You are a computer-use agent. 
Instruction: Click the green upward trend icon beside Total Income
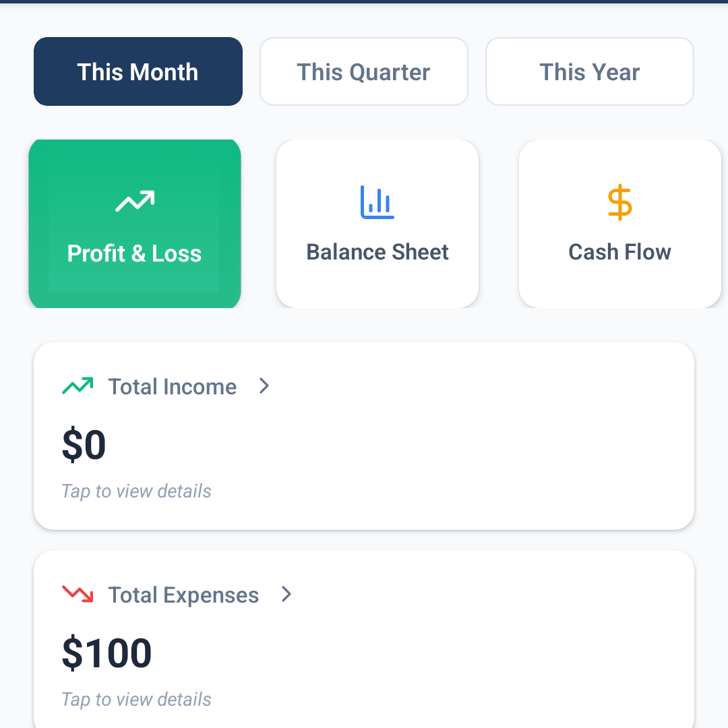tap(78, 386)
